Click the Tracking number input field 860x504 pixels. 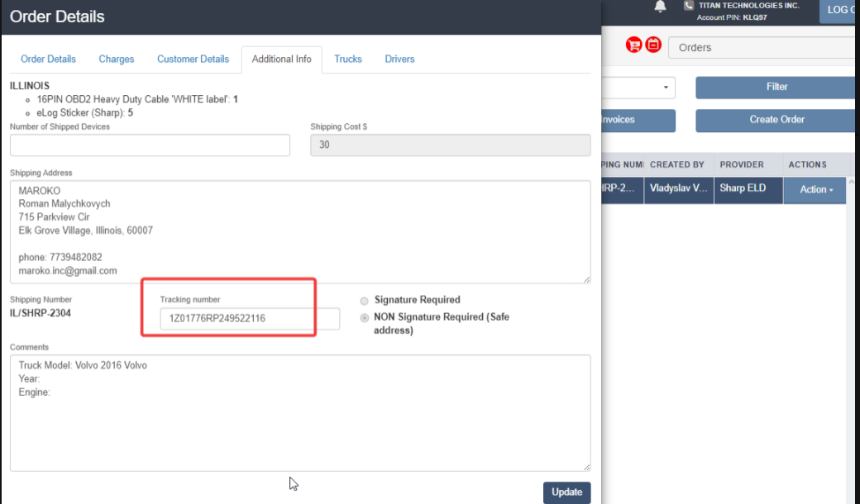point(250,318)
